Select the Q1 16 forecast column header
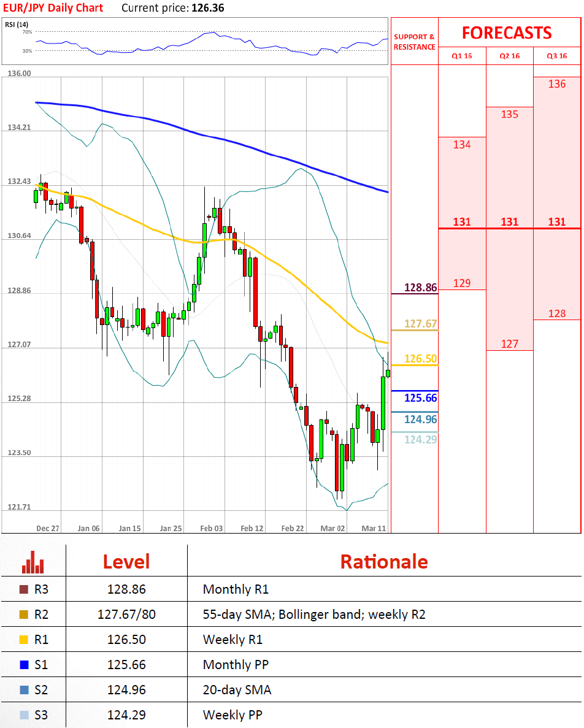Image resolution: width=584 pixels, height=728 pixels. [x=462, y=56]
